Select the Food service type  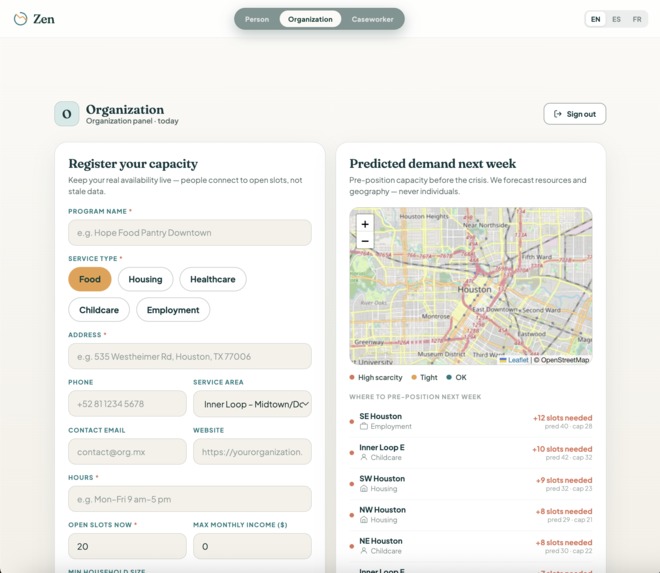[x=90, y=279]
